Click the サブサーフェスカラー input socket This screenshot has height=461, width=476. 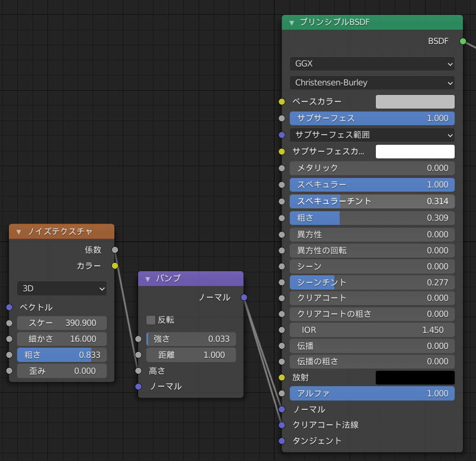[282, 152]
